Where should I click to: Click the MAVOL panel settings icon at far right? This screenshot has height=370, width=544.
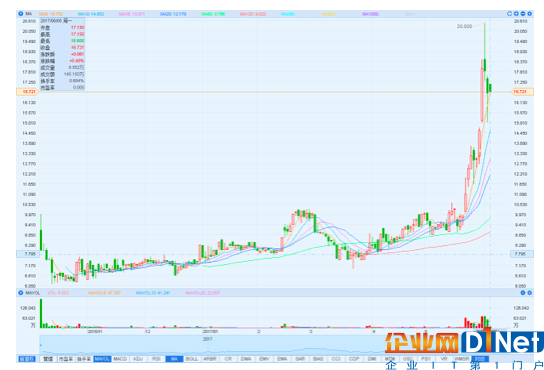[529, 293]
